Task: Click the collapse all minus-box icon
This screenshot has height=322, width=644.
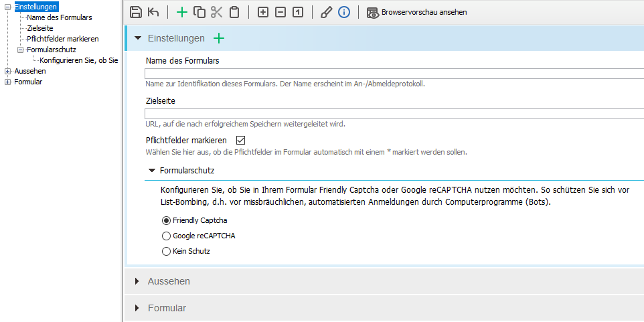Action: click(280, 12)
